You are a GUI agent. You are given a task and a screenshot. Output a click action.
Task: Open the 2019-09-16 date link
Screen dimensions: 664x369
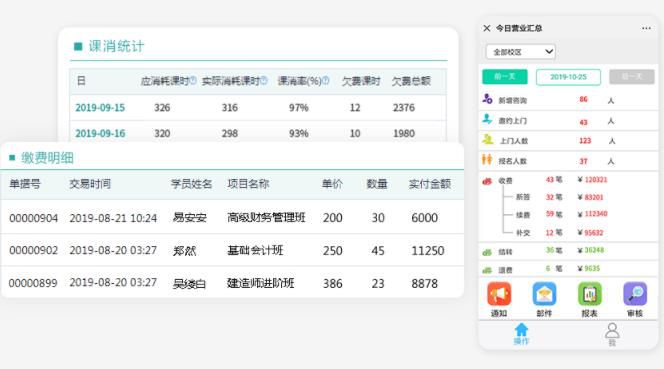[x=100, y=133]
